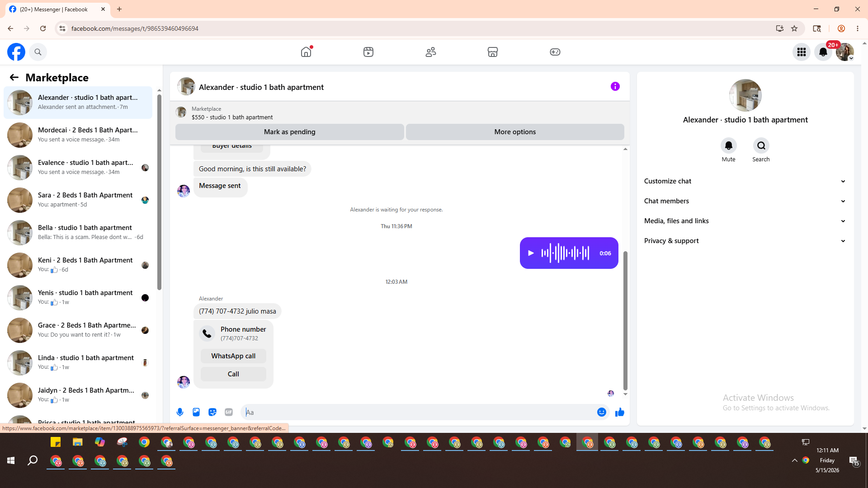
Task: Click the Call button
Action: point(233,374)
